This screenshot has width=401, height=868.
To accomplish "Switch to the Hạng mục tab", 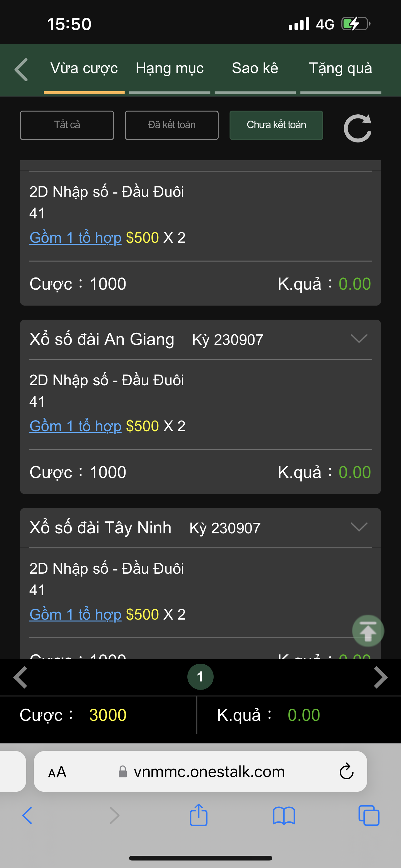I will click(170, 68).
